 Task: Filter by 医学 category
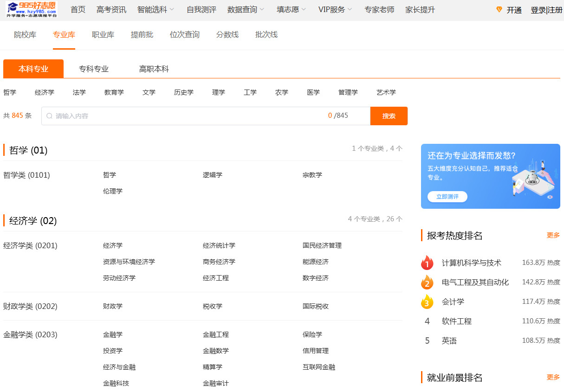pyautogui.click(x=313, y=92)
